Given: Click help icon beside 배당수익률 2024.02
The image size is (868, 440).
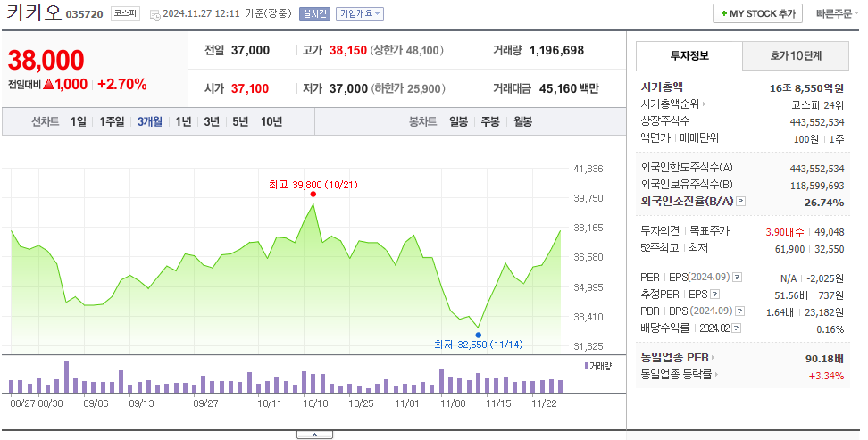Looking at the screenshot, I should point(736,328).
